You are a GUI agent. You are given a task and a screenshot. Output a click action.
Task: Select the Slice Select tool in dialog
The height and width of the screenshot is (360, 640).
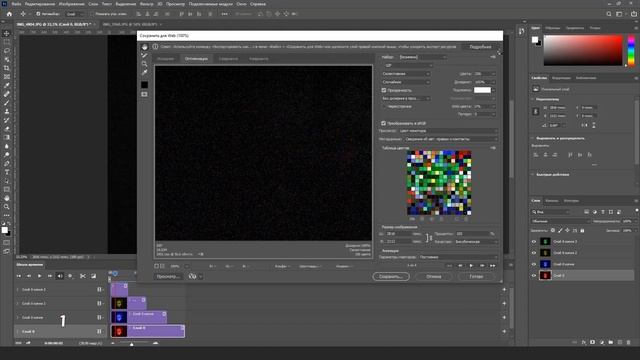(x=144, y=56)
